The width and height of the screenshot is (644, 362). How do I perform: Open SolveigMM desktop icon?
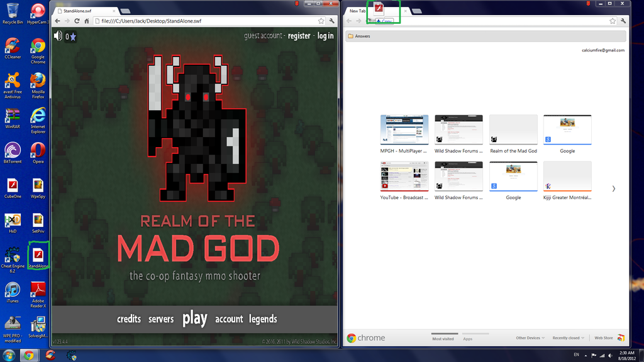pyautogui.click(x=38, y=327)
